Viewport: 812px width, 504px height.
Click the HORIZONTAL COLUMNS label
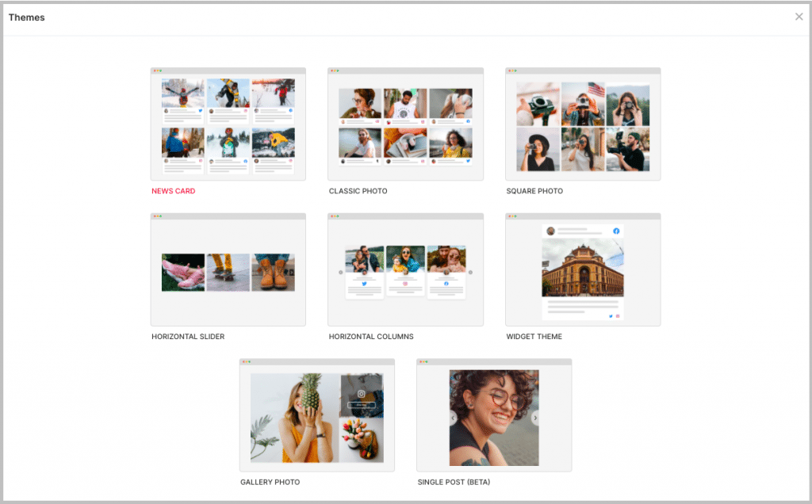(x=371, y=337)
